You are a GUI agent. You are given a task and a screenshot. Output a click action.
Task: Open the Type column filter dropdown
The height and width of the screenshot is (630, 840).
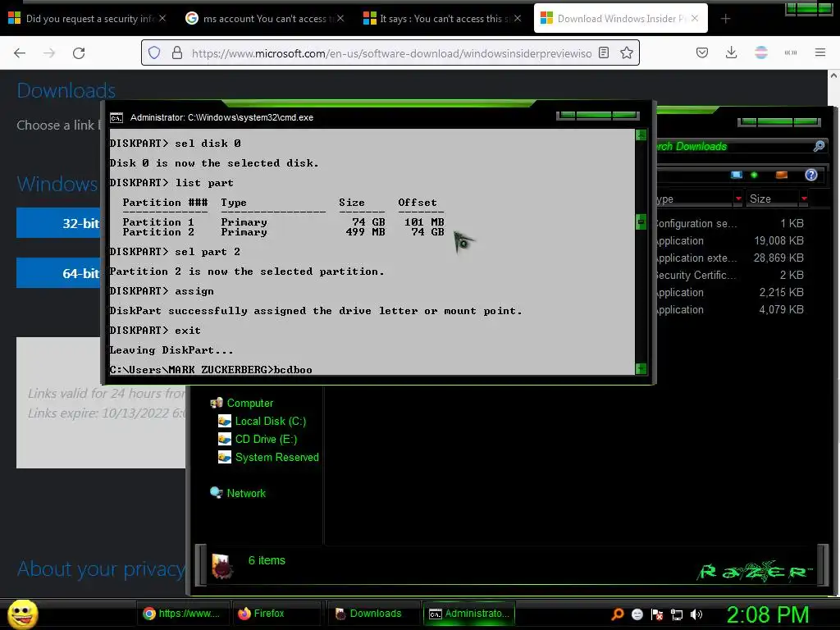pos(738,199)
